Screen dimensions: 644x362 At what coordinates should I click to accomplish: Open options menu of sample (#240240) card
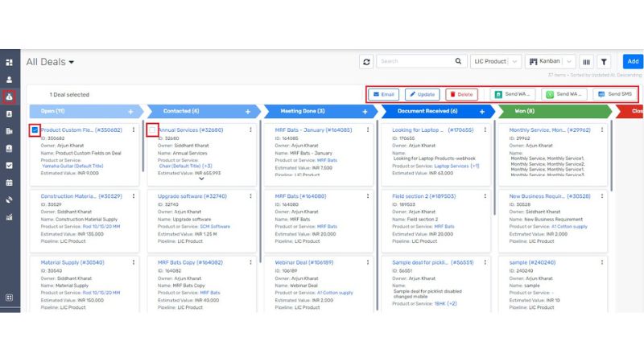tap(602, 262)
